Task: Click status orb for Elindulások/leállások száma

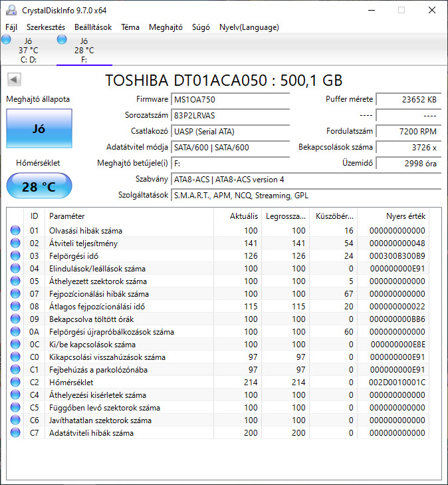Action: click(x=15, y=269)
